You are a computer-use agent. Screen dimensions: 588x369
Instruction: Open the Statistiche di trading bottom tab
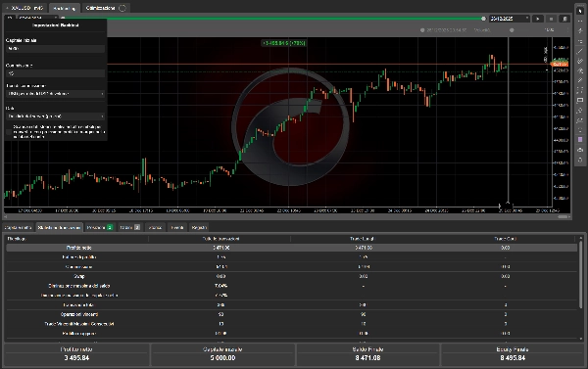click(59, 227)
